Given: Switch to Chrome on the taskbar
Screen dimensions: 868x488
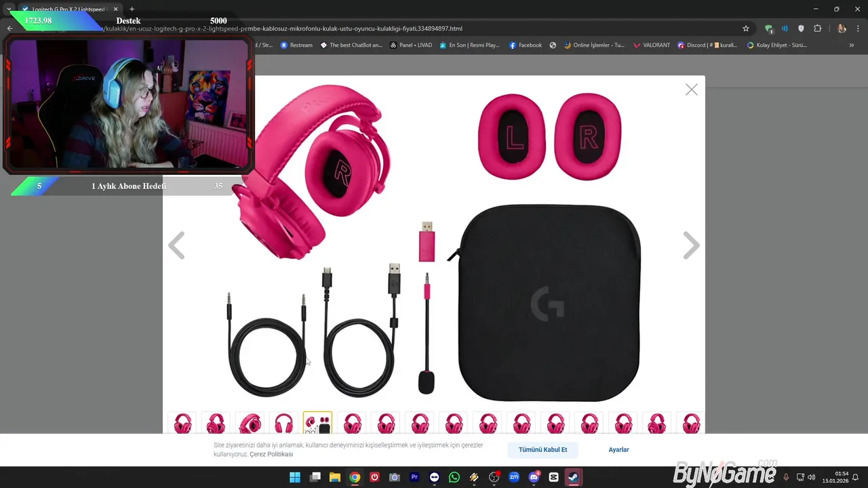Looking at the screenshot, I should [355, 477].
